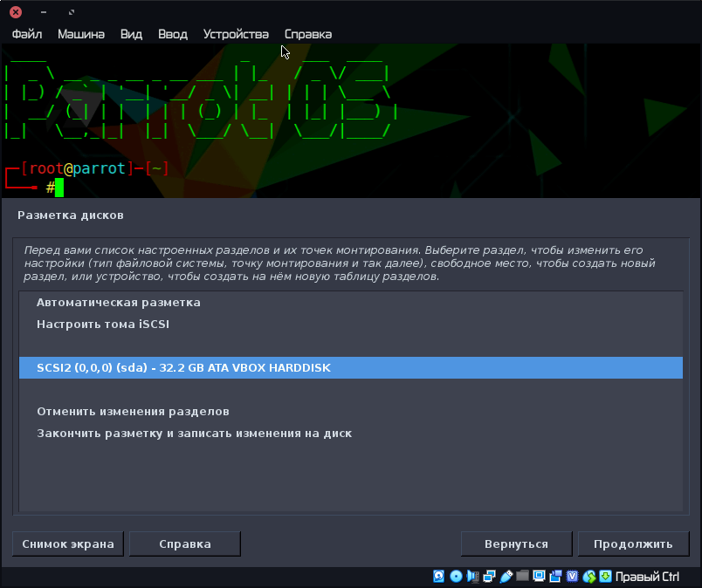Click the Продолжить button
This screenshot has height=588, width=702.
click(x=634, y=544)
